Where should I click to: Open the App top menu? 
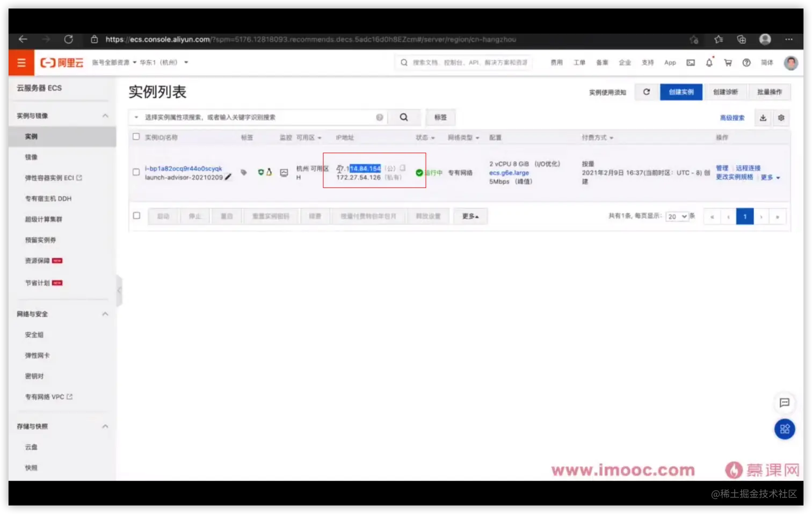click(x=670, y=63)
